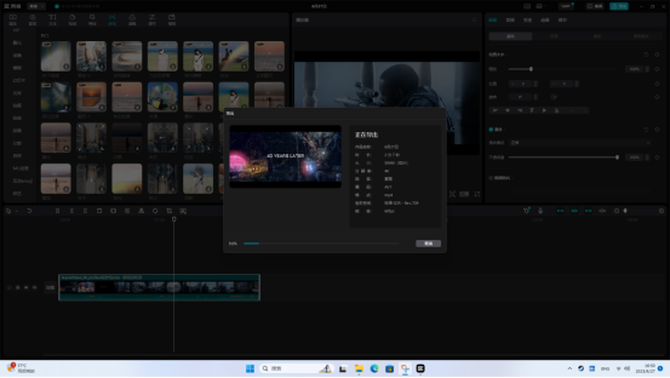Viewport: 670px width, 378px height.
Task: Click the export progress bar in dialog
Action: tap(321, 243)
